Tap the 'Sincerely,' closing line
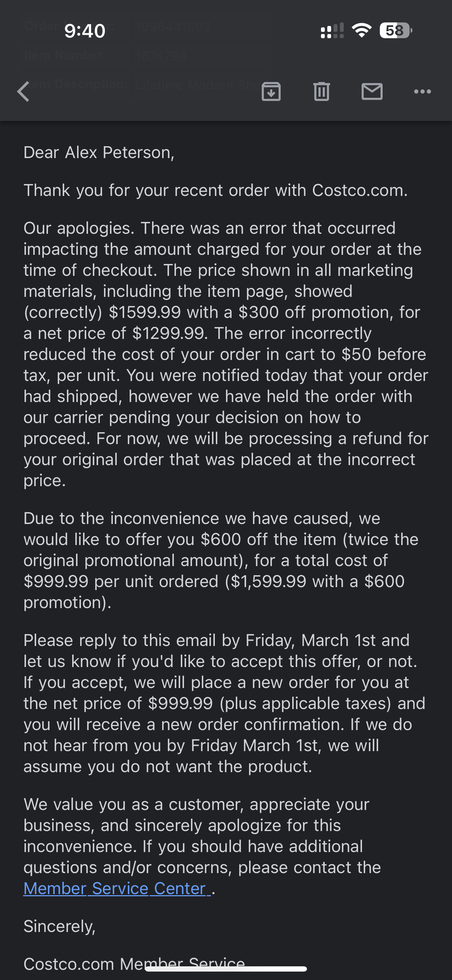452x980 pixels. (59, 926)
